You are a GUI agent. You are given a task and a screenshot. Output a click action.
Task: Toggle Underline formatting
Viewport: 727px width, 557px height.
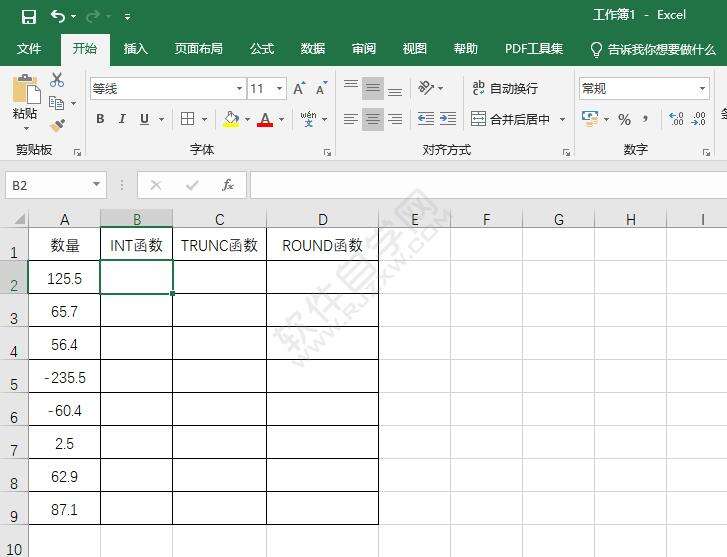[145, 119]
